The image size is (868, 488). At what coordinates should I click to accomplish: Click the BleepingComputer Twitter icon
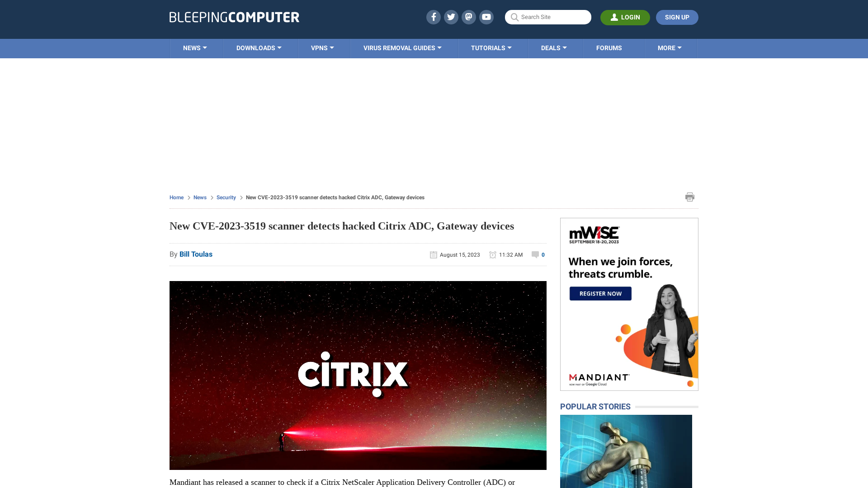pyautogui.click(x=451, y=17)
